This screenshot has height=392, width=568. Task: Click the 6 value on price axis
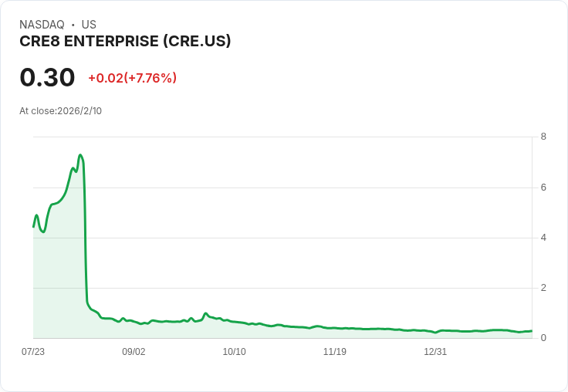tap(543, 188)
